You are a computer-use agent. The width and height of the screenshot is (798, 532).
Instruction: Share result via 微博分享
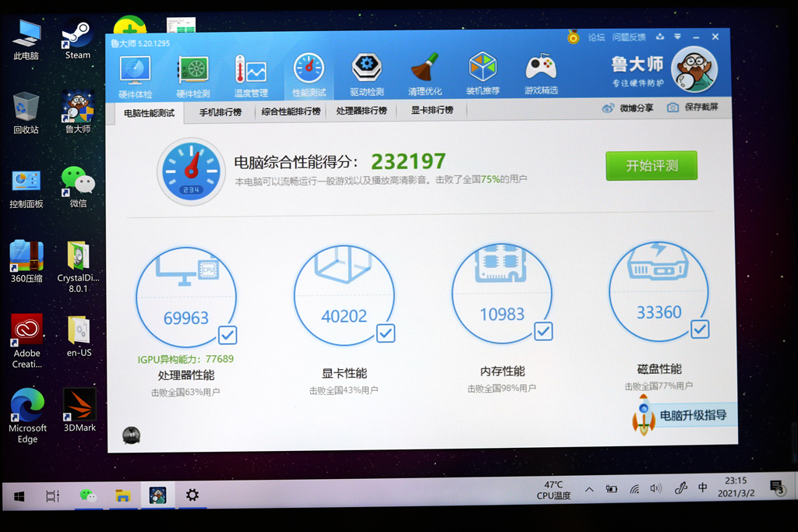[627, 107]
